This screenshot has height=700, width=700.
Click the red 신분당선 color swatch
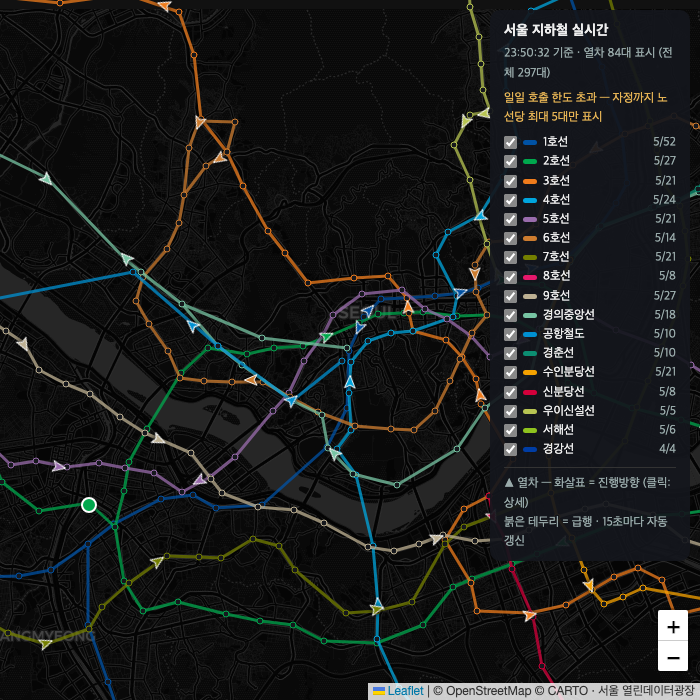[x=530, y=392]
